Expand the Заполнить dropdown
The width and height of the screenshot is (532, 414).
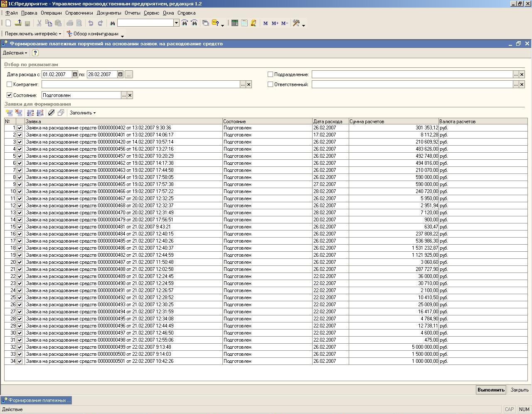[83, 113]
